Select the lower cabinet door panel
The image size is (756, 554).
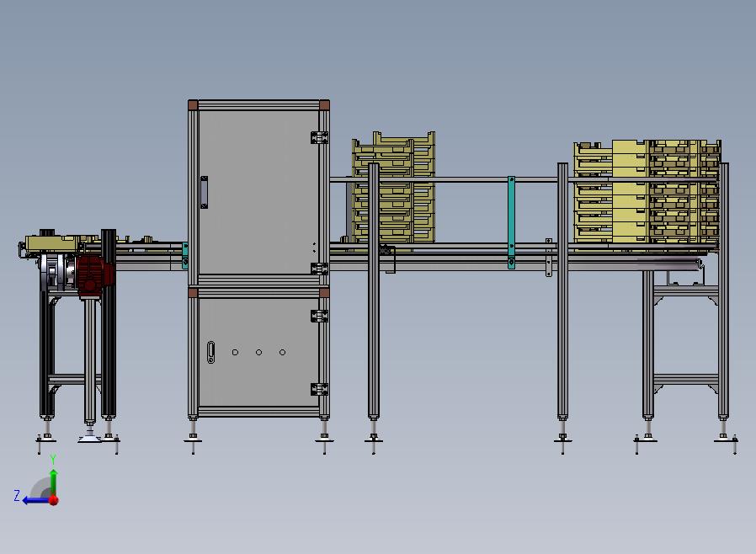tap(258, 352)
